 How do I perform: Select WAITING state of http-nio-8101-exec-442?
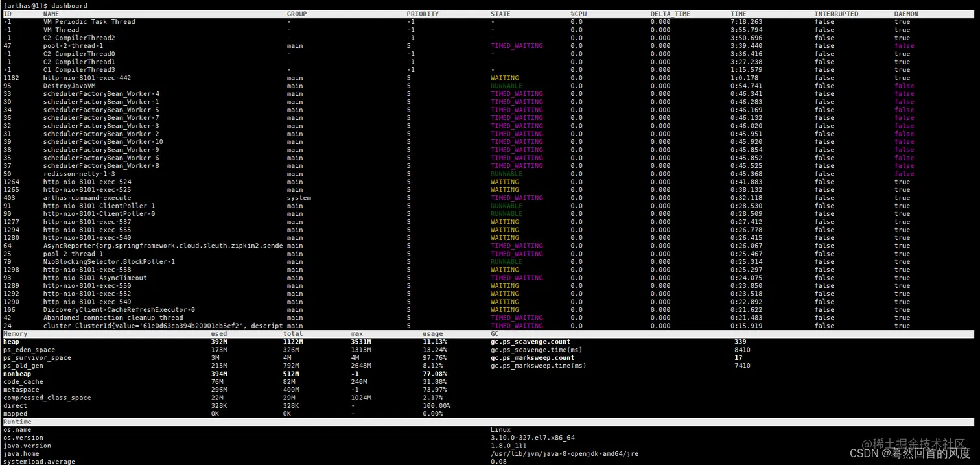504,78
